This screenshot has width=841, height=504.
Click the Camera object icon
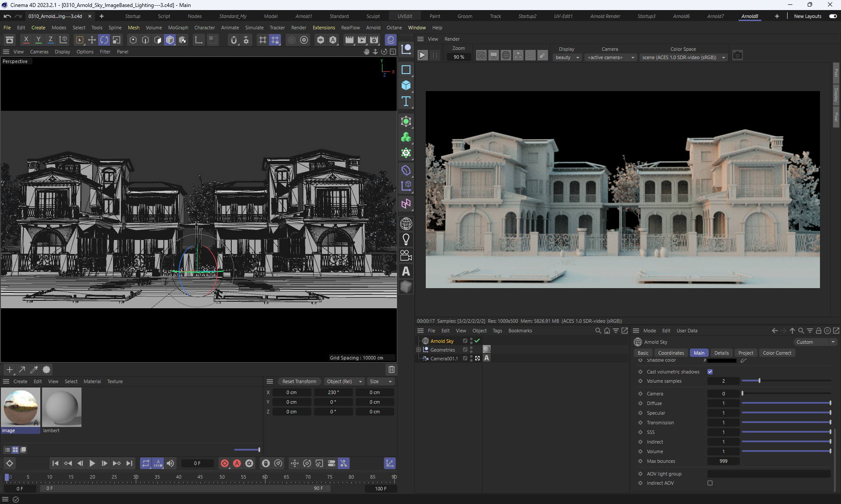[x=406, y=255]
